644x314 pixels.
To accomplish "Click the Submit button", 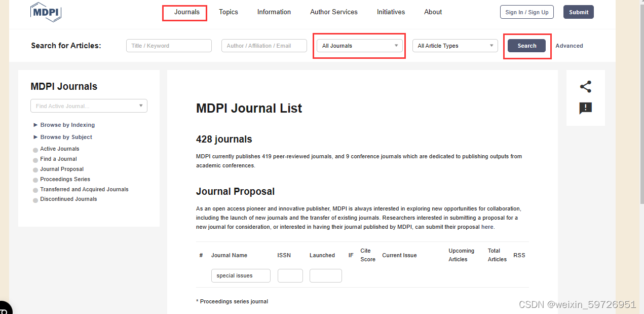I will coord(579,12).
